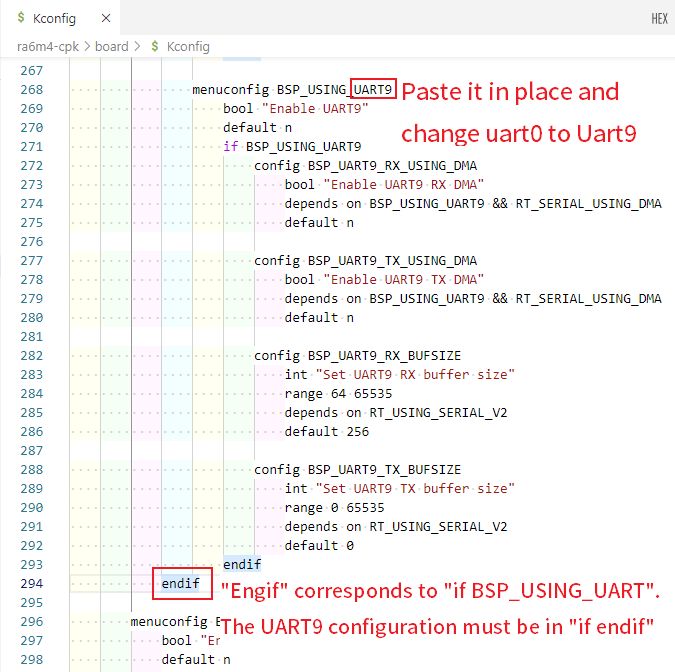675x672 pixels.
Task: Click 'Set UART9 TX buffer size' string
Action: (x=414, y=489)
